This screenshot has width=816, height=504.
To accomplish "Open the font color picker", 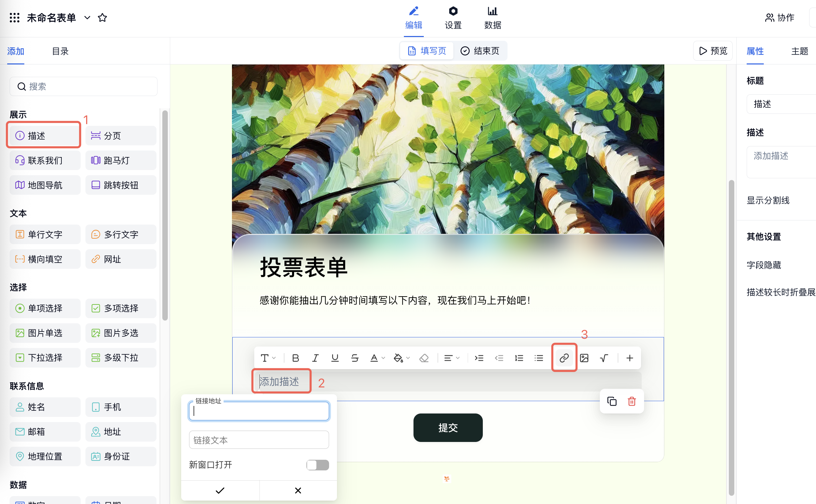I will coord(377,358).
